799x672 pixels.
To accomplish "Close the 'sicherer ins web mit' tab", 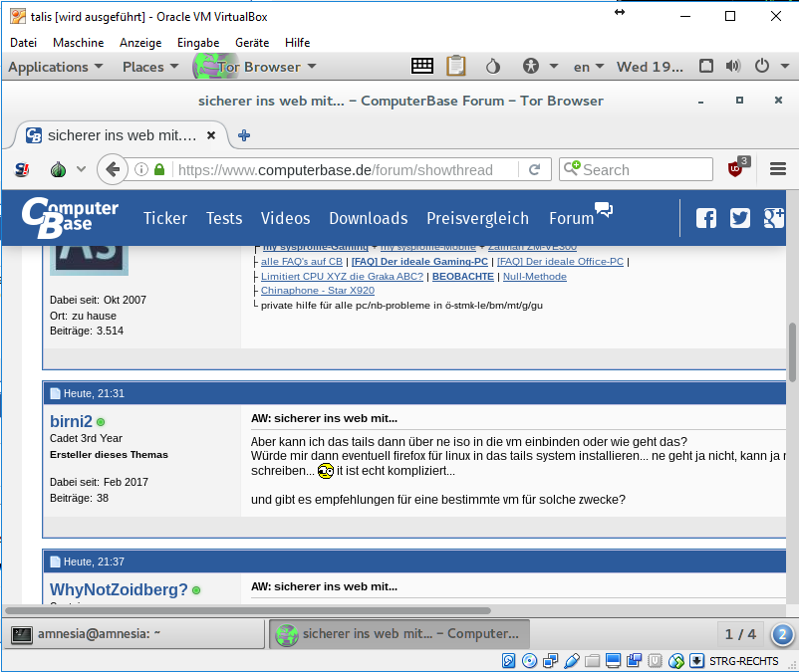I will point(211,135).
